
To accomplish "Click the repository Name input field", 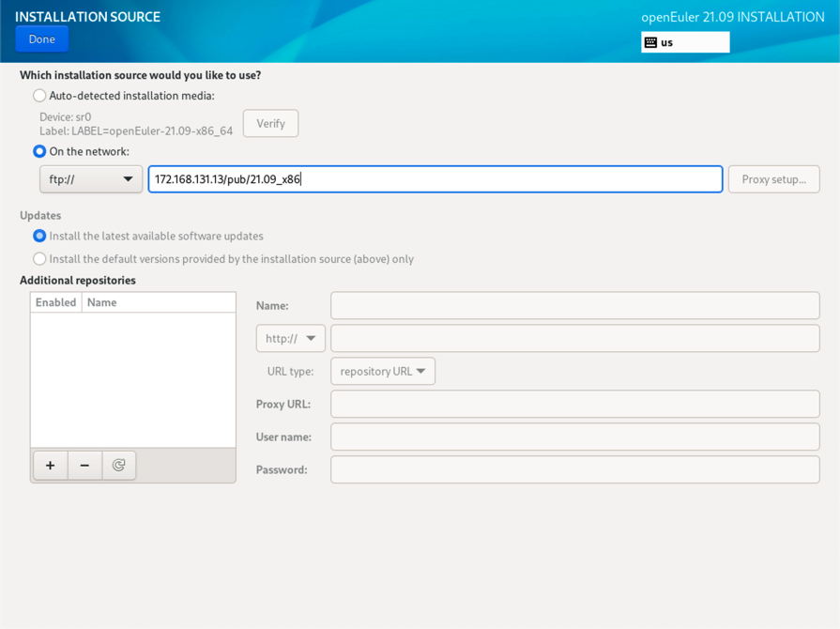I will [574, 306].
